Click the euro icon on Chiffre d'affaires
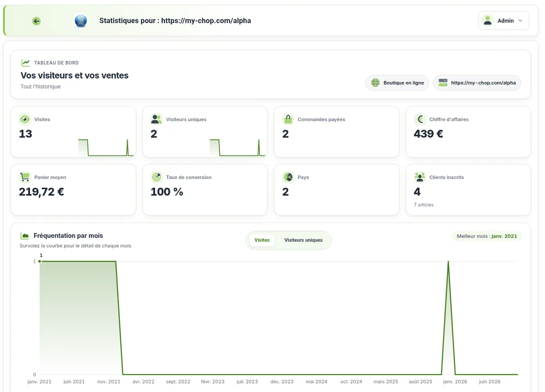The width and height of the screenshot is (545, 392). (x=420, y=119)
